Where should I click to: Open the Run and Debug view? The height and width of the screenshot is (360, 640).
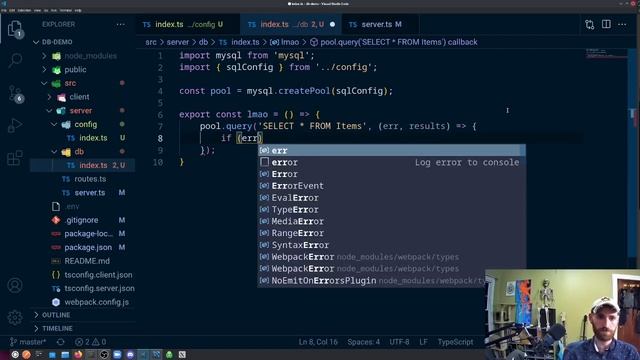15,125
